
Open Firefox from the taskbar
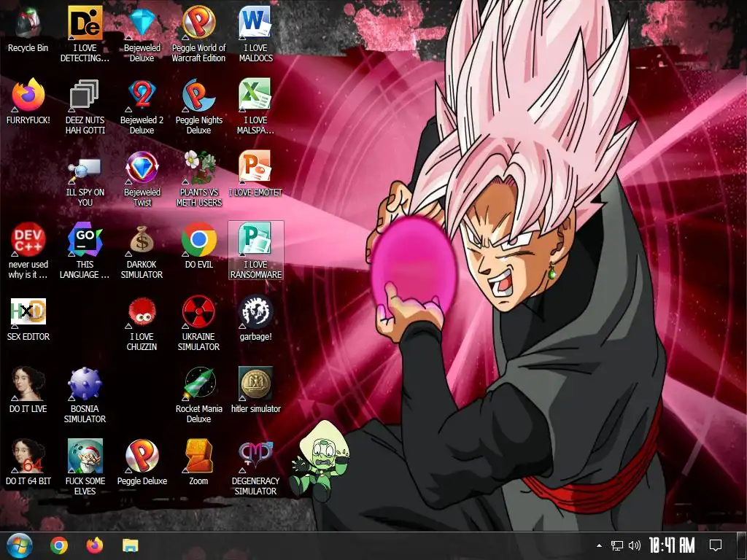point(94,545)
